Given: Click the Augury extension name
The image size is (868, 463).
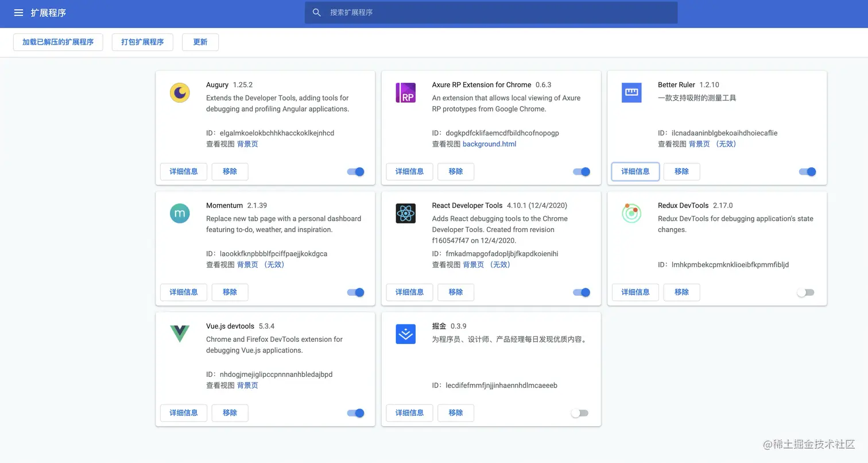Looking at the screenshot, I should (217, 85).
